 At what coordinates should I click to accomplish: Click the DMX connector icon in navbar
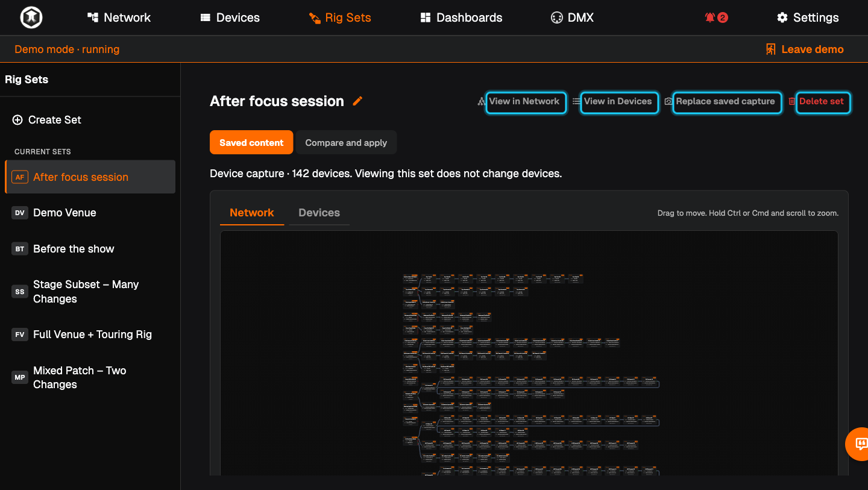click(556, 17)
